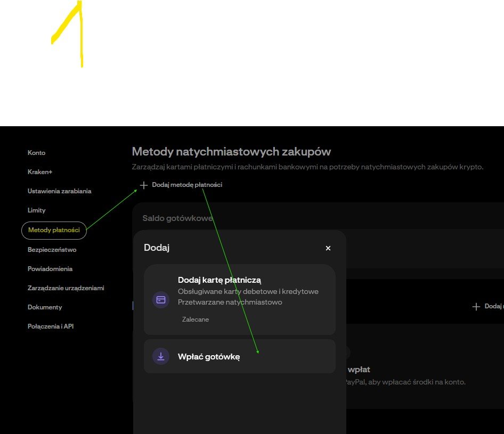Go to Ustawienia zarabiania
504x434 pixels.
click(x=60, y=191)
